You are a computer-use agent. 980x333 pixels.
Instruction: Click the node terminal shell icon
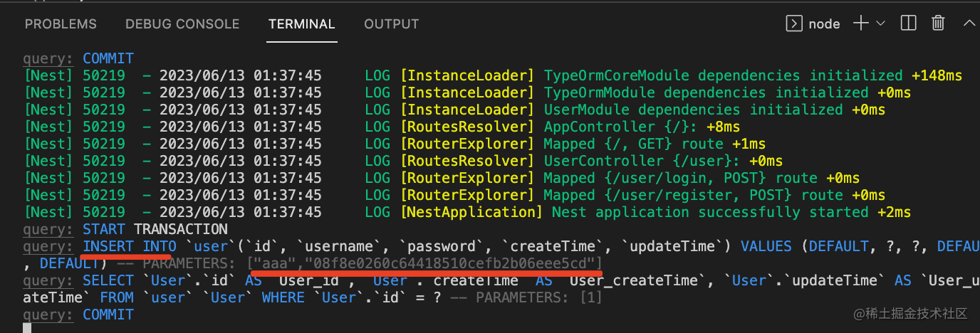(794, 23)
